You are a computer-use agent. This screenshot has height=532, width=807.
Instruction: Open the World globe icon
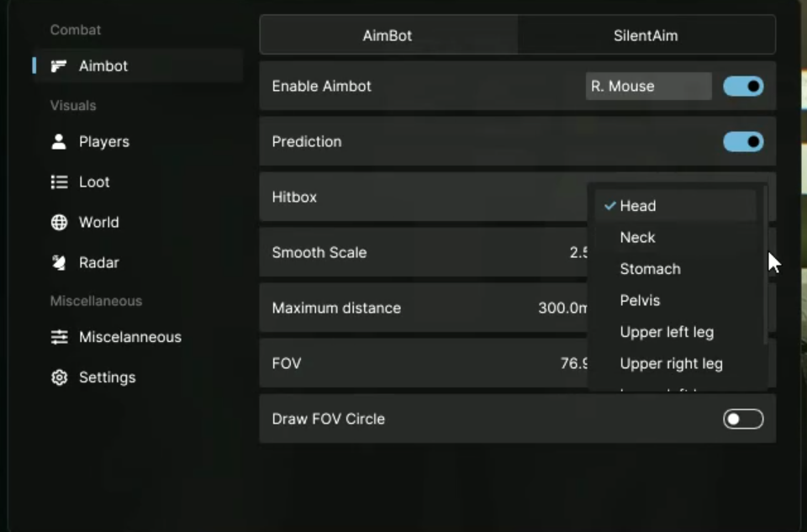[x=59, y=222]
